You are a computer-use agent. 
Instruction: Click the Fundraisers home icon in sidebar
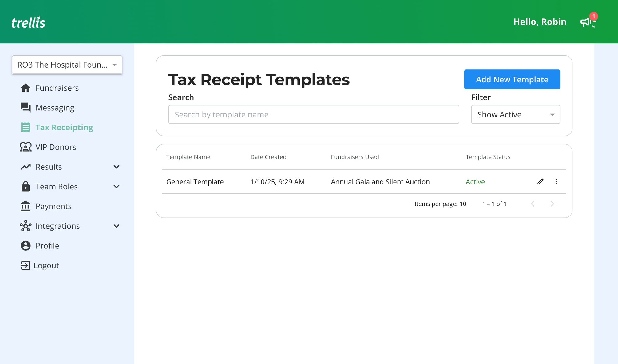pyautogui.click(x=26, y=88)
